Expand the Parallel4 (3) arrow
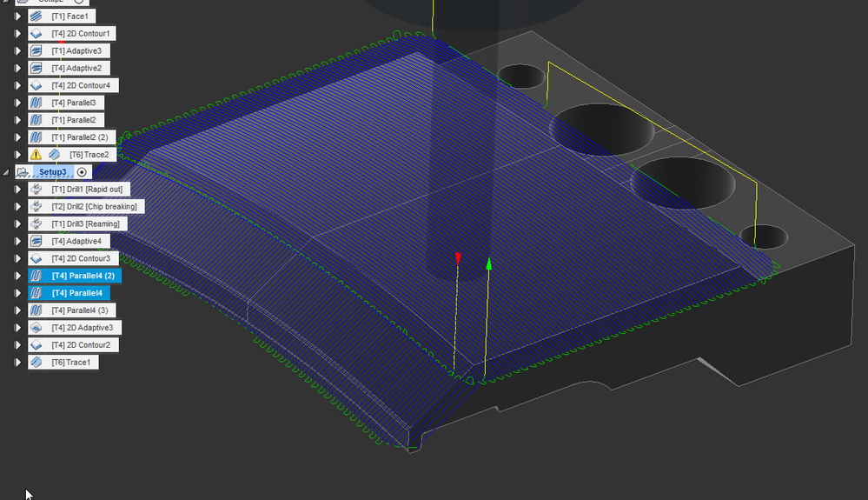868x500 pixels. click(17, 310)
